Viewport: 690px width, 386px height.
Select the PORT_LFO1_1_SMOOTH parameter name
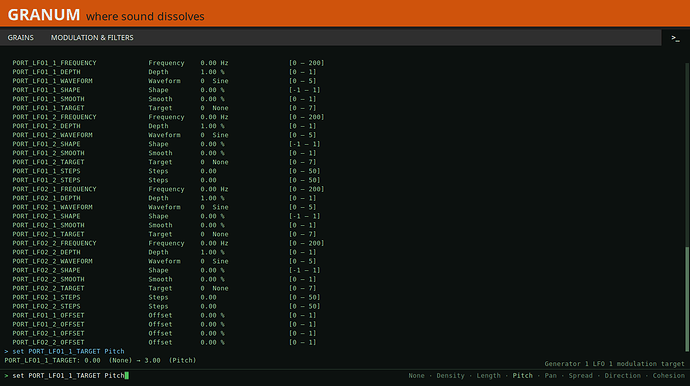(48, 99)
